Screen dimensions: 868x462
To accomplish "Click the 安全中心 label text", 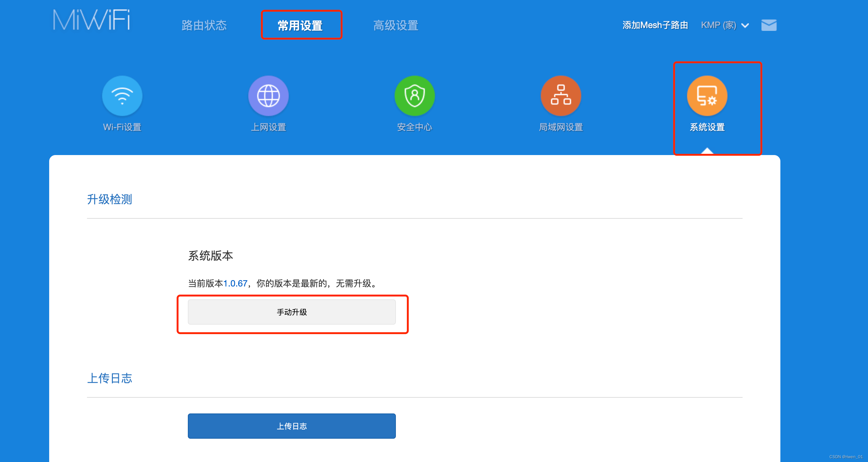I will [x=414, y=127].
